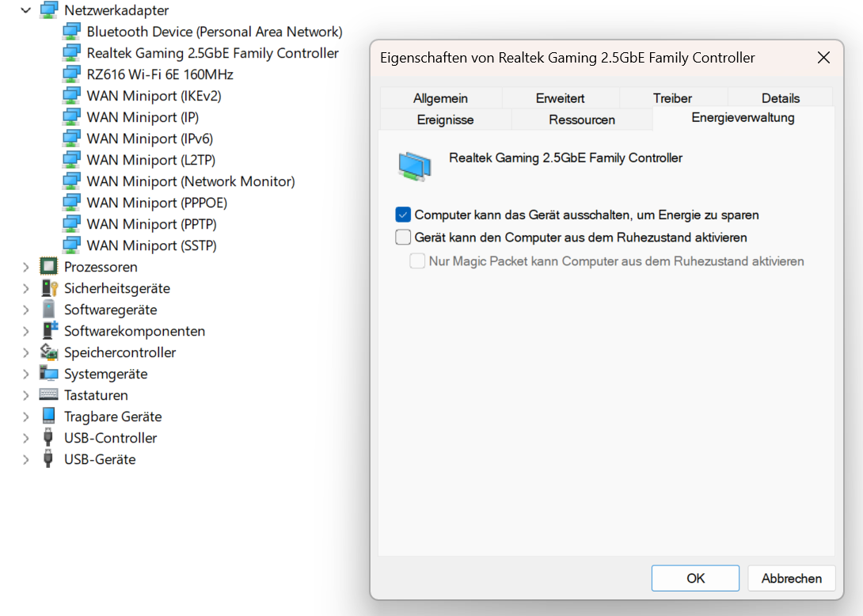Click the WAN Miniport (PPPOE) icon

click(x=71, y=203)
